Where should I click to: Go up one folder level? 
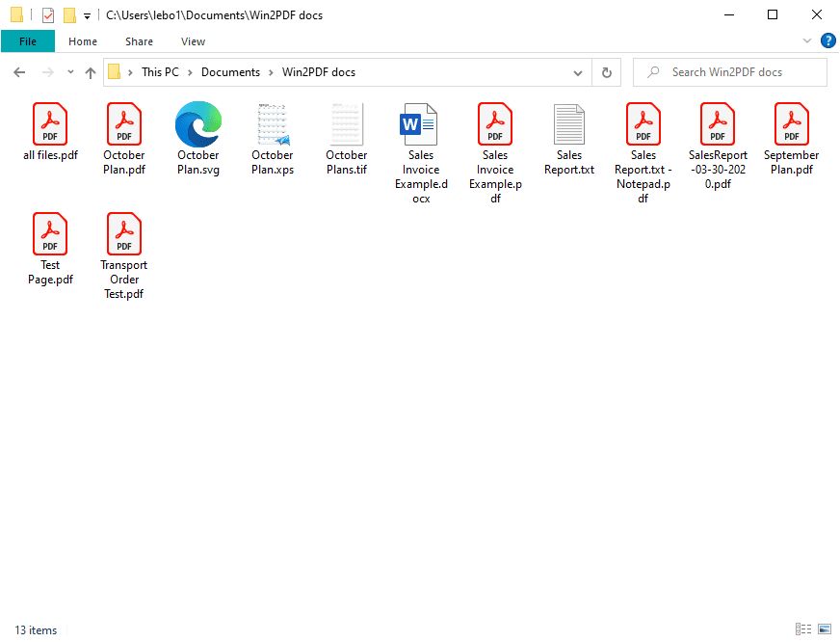pyautogui.click(x=91, y=72)
